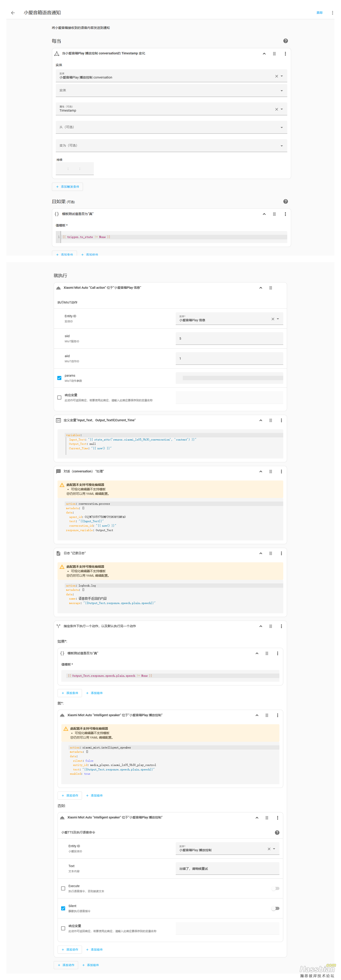The width and height of the screenshot is (341, 980).
Task: Uncheck the params checkbox
Action: tap(59, 378)
